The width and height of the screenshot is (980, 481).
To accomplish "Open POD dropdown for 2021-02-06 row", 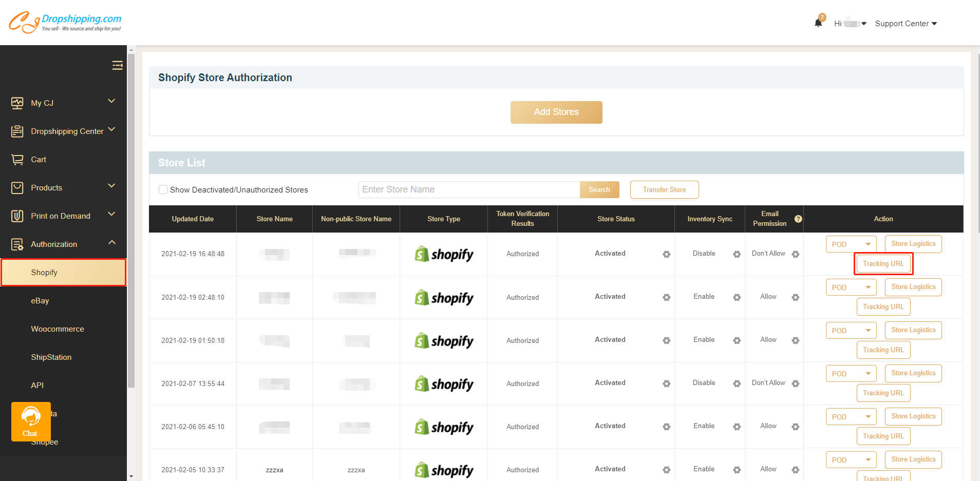I will tap(851, 417).
